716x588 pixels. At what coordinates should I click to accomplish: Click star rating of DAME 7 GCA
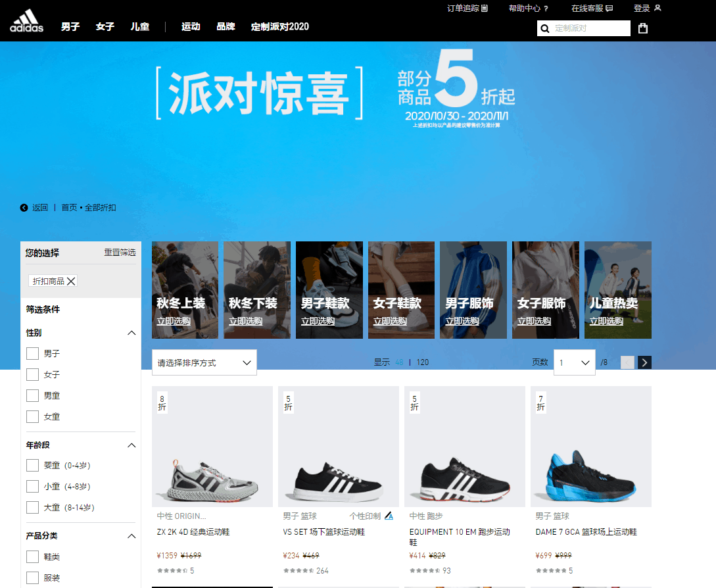pyautogui.click(x=551, y=571)
